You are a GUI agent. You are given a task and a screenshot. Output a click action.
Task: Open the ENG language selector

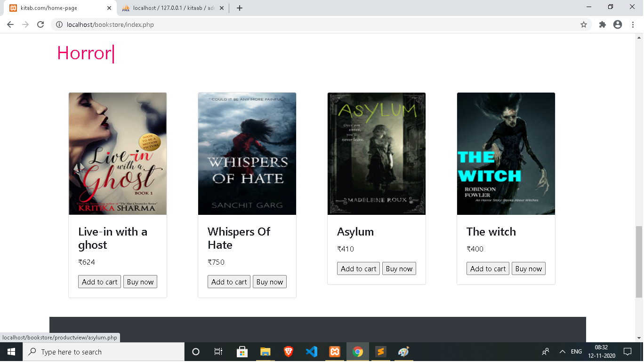[x=575, y=352]
